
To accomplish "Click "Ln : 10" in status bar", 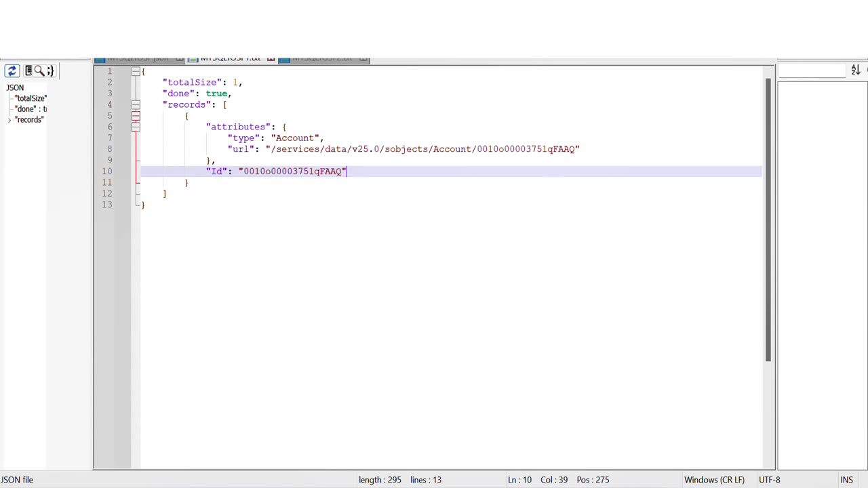I will point(519,480).
